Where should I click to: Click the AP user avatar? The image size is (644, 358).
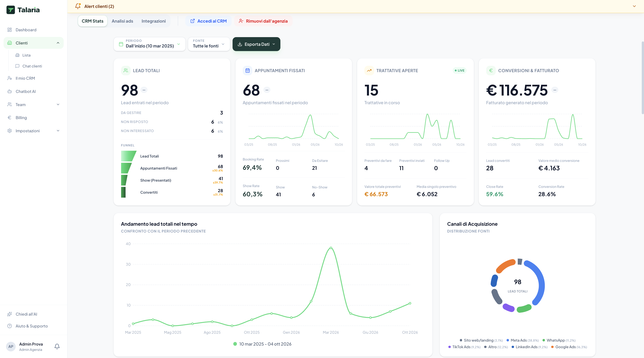11,347
